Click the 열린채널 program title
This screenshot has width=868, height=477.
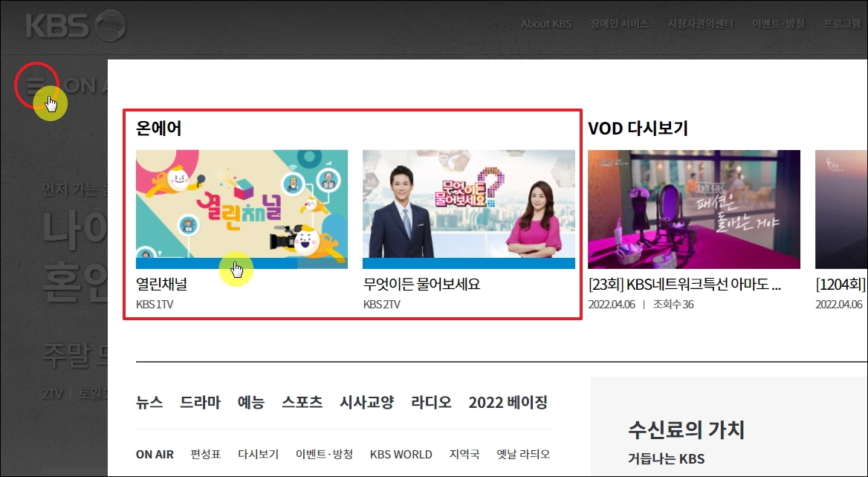click(162, 284)
